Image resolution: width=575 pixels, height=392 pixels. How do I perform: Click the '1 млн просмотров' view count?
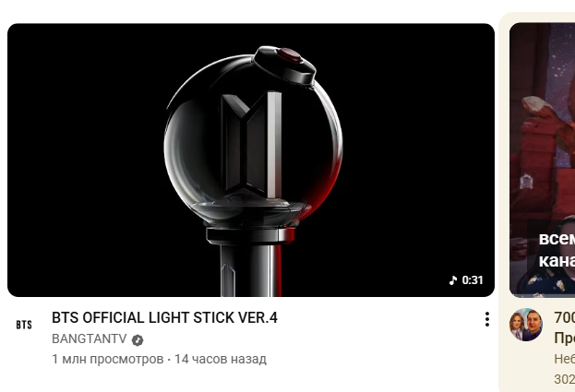(x=108, y=359)
